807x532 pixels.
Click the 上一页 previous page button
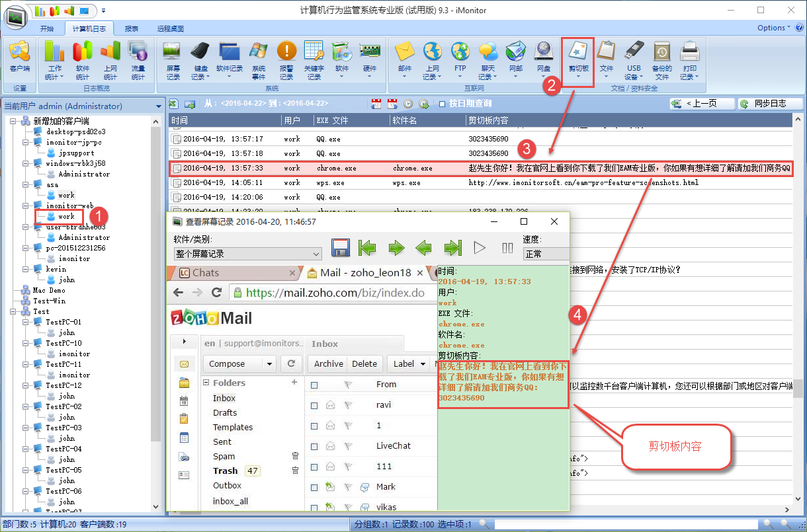[702, 104]
